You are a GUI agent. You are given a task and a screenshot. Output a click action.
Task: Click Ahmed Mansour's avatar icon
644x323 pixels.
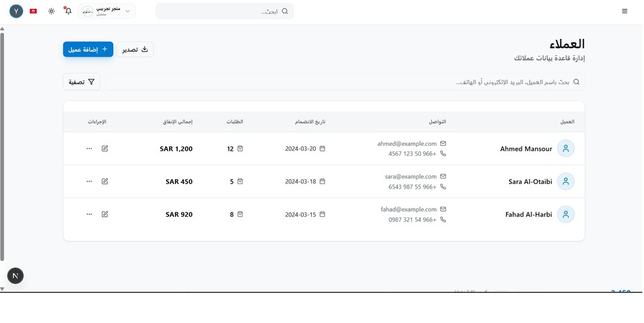(x=565, y=148)
